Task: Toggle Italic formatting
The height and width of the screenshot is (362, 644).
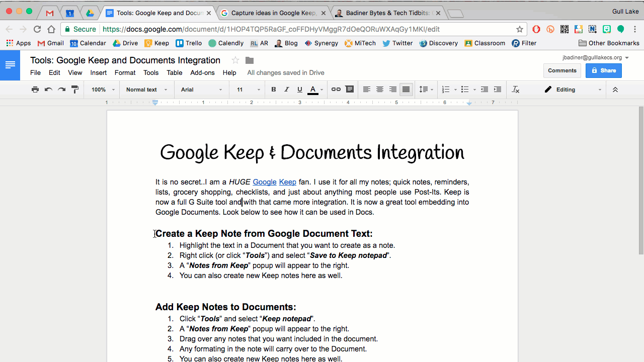Action: click(x=287, y=89)
